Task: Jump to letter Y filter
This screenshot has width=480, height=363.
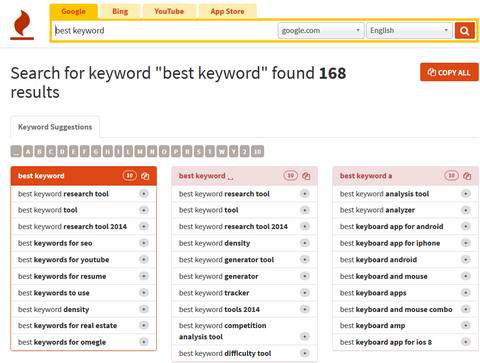Action: (233, 152)
